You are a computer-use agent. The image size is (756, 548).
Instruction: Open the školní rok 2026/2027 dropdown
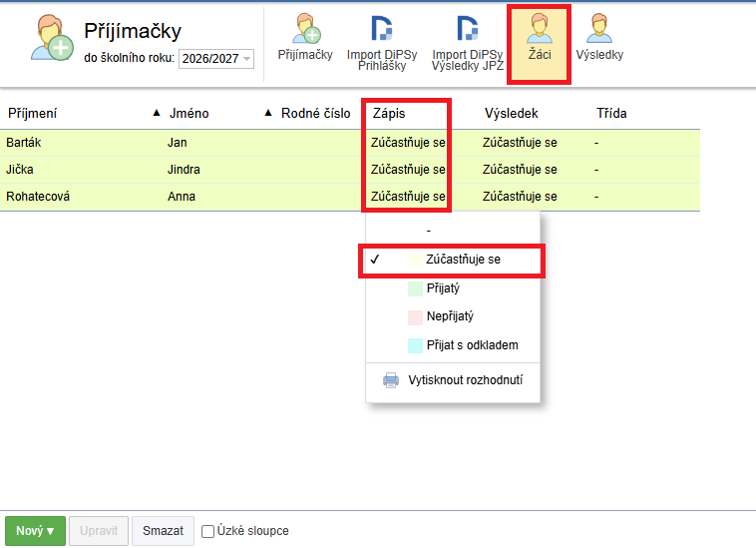pyautogui.click(x=216, y=59)
